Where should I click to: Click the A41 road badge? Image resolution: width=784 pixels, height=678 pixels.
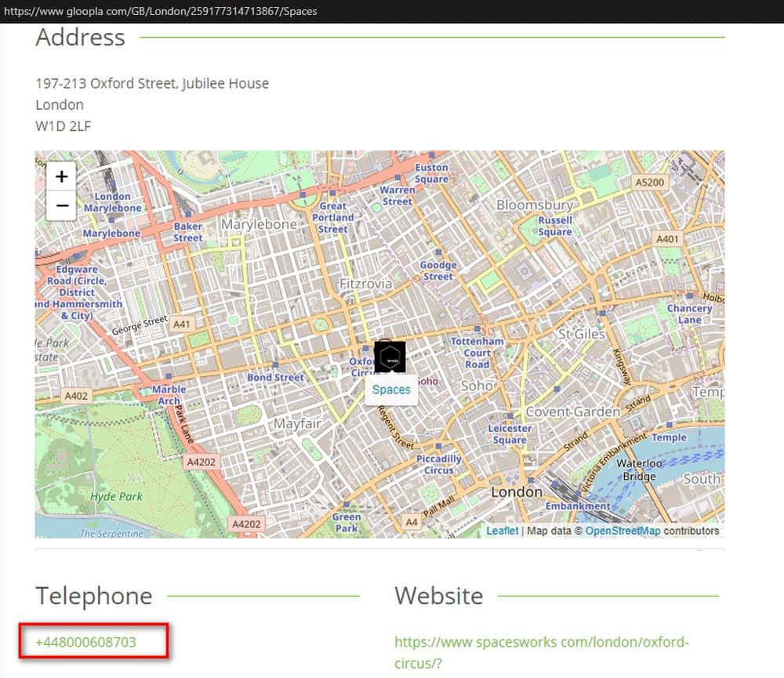coord(182,324)
